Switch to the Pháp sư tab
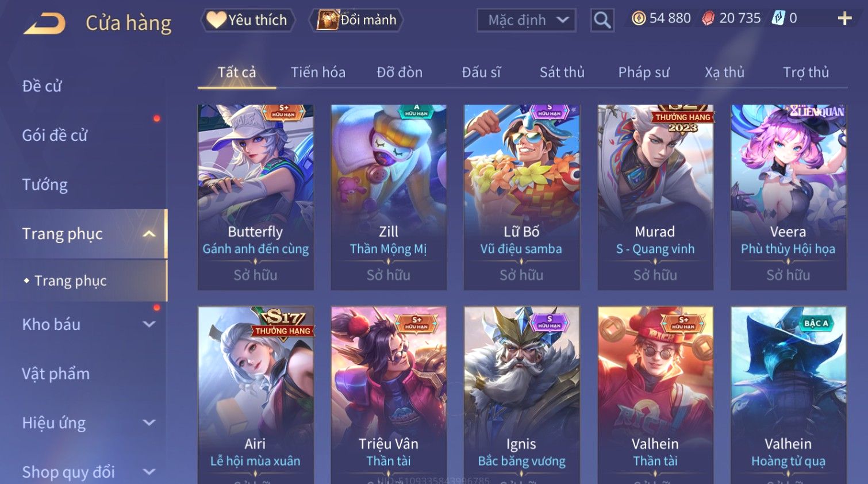 coord(644,72)
